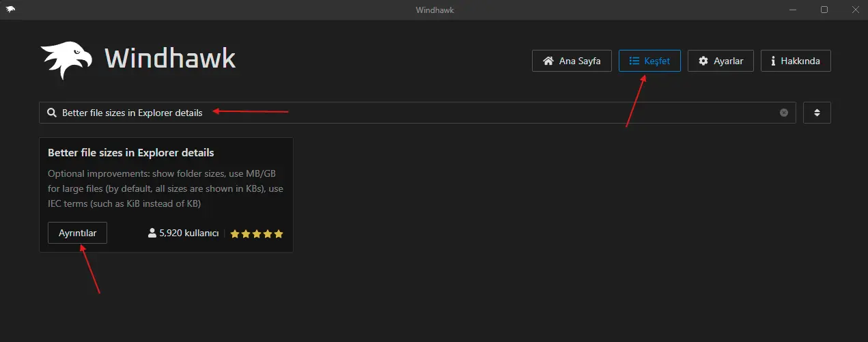Click the Windhawk title bar app icon
The height and width of the screenshot is (342, 868).
(x=11, y=10)
